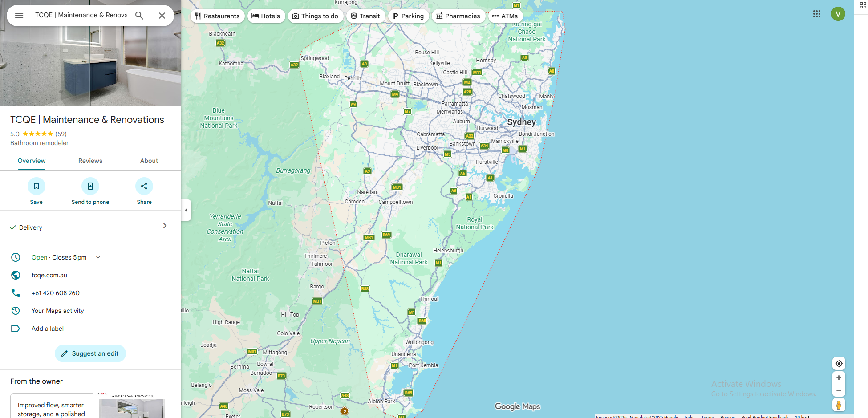Click the phone number +61 420 608 260
Screen dimensions: 868x418
click(56, 293)
